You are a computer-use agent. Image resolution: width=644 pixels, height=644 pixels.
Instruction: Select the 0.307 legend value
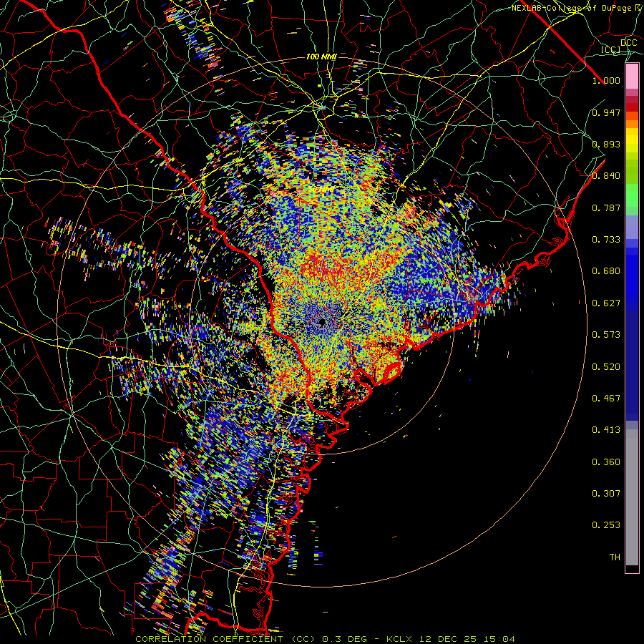[x=606, y=493]
